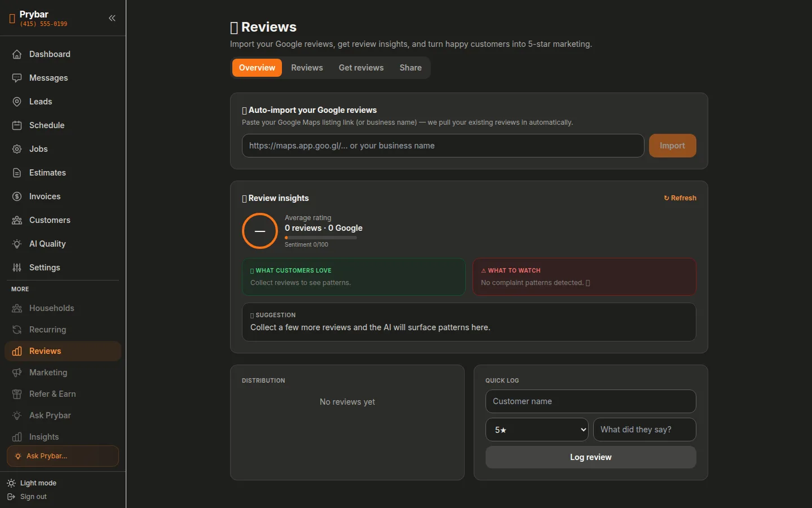The height and width of the screenshot is (508, 812).
Task: Click the Recurring refresh icon
Action: point(17,330)
